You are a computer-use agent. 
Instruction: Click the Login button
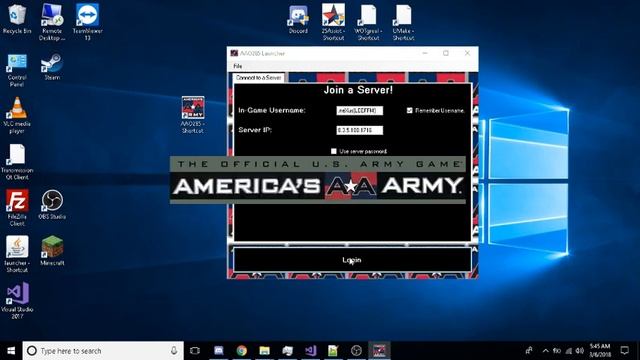352,260
